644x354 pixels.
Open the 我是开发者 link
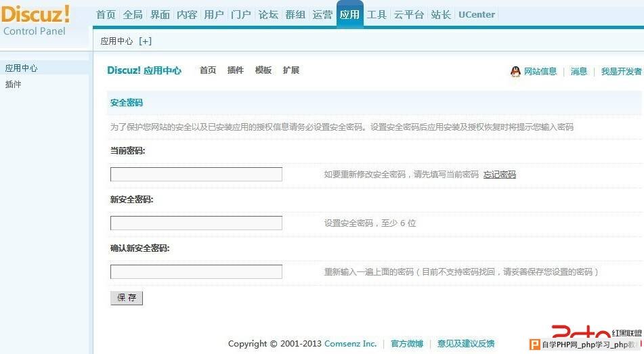tap(622, 72)
